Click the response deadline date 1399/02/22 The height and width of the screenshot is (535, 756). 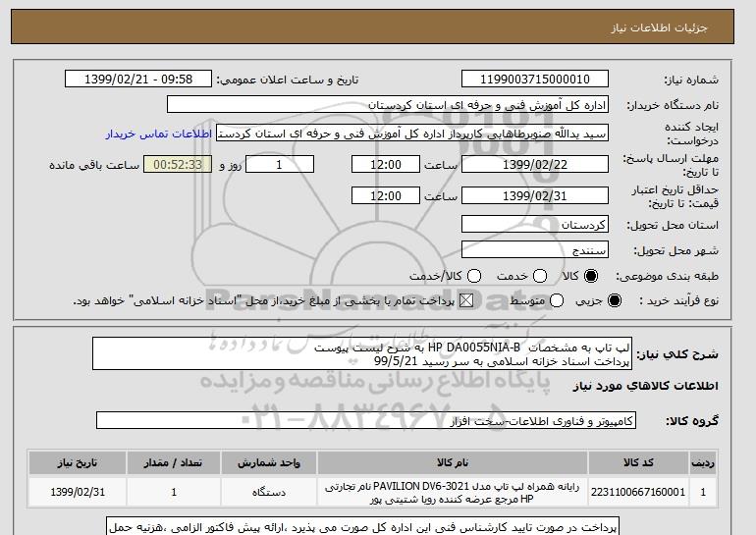point(535,164)
